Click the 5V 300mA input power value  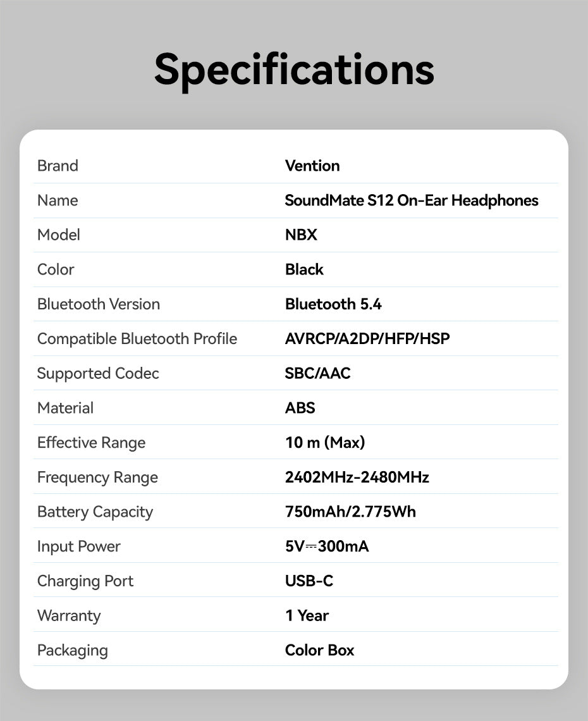pyautogui.click(x=327, y=546)
